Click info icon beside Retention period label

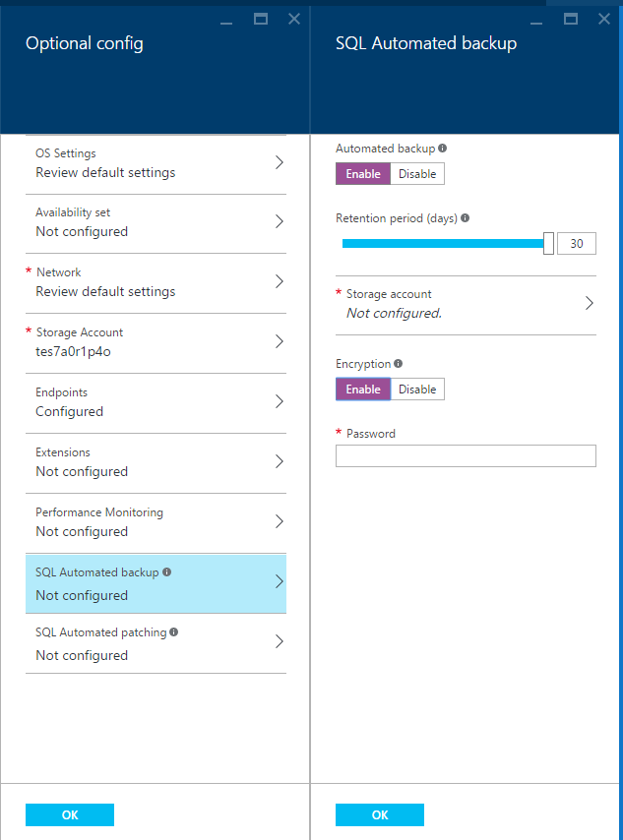[x=466, y=218]
